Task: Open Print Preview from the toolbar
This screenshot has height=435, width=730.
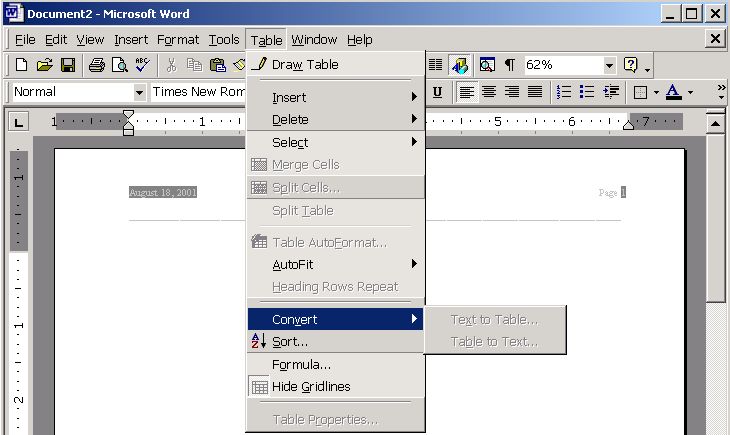Action: (x=119, y=65)
